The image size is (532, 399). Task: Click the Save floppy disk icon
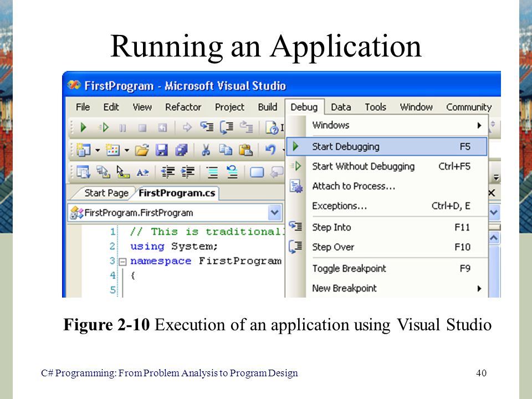pos(162,150)
